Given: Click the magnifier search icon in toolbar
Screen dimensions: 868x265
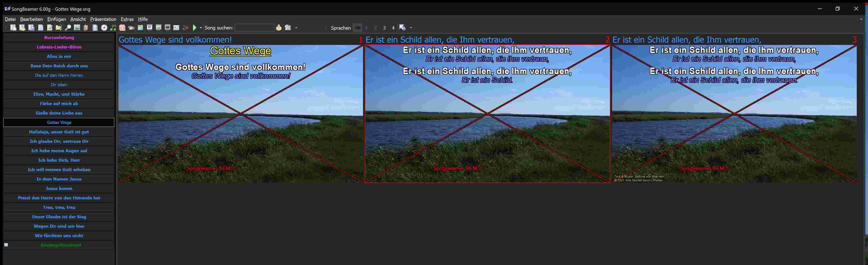Looking at the screenshot, I should pos(68,28).
